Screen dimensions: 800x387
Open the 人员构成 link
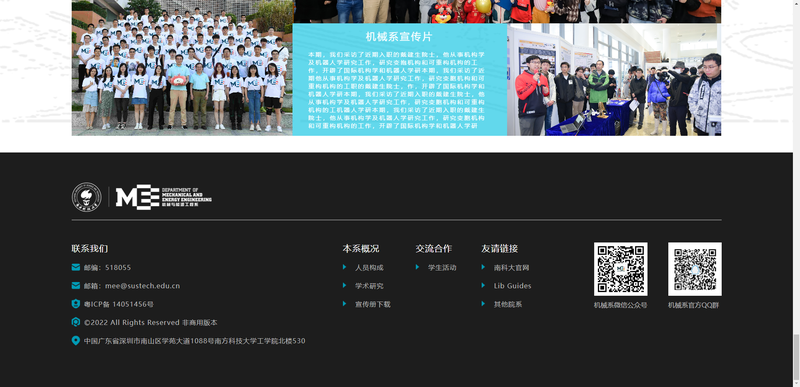pos(369,268)
